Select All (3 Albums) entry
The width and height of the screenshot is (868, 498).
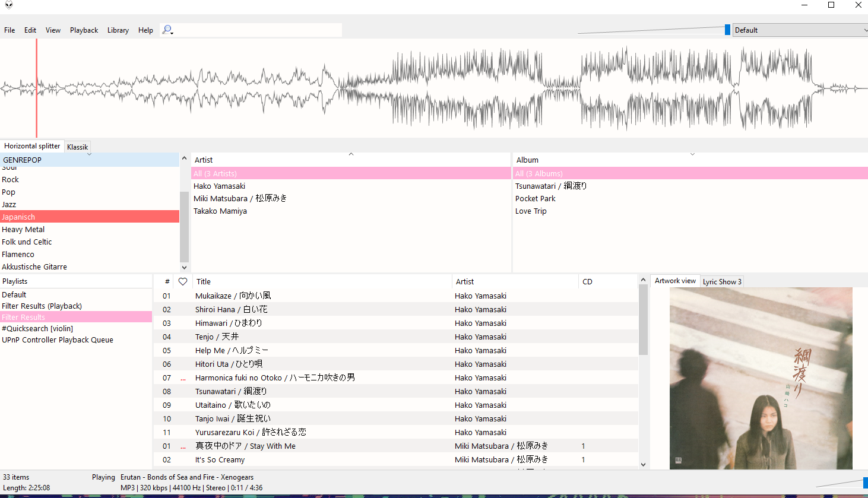tap(690, 173)
